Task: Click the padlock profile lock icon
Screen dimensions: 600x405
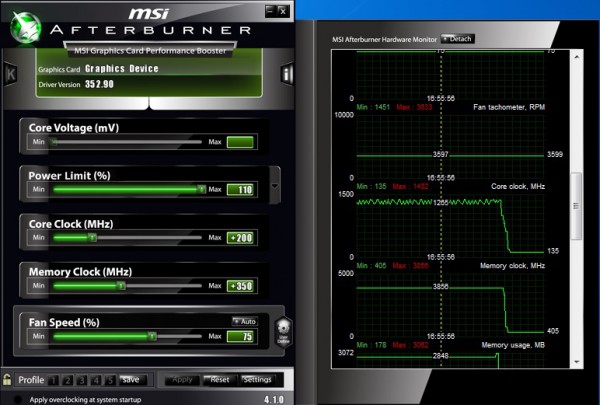Action: tap(7, 380)
